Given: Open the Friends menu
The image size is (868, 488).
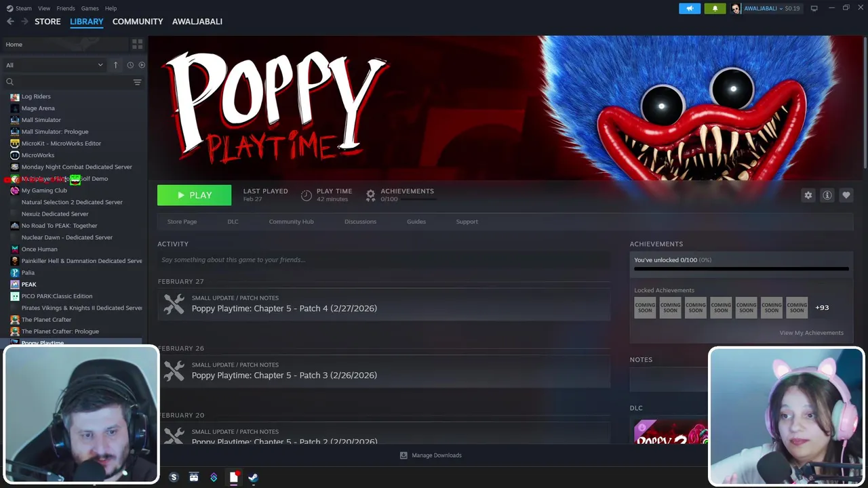Looking at the screenshot, I should point(66,8).
